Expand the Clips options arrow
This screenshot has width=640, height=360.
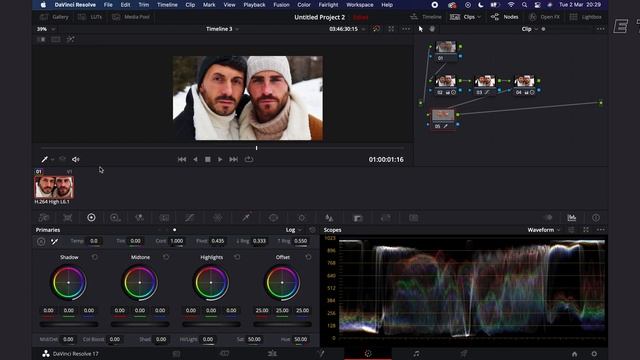[479, 17]
